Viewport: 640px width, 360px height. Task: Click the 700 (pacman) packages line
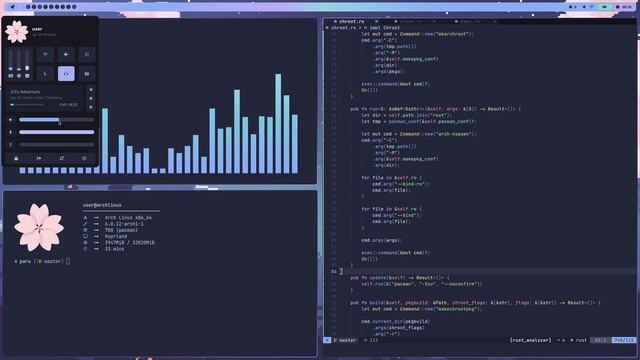121,230
